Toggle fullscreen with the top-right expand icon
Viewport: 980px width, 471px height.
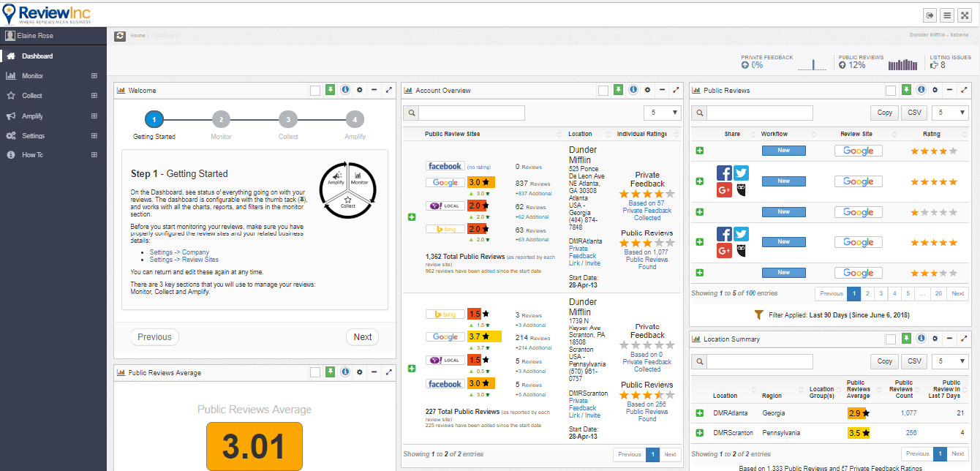(965, 15)
